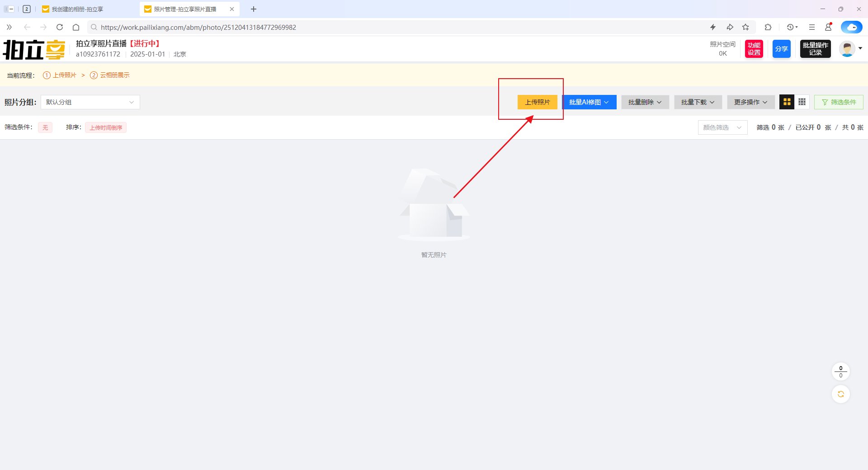Switch to the 我创建的相册 browser tab
Viewport: 868px width, 470px height.
tap(77, 9)
